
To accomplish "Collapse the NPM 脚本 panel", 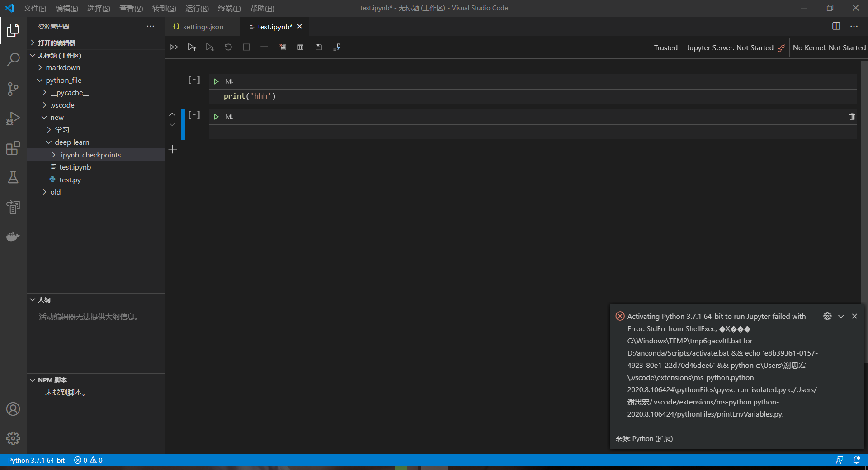I will pyautogui.click(x=96, y=380).
